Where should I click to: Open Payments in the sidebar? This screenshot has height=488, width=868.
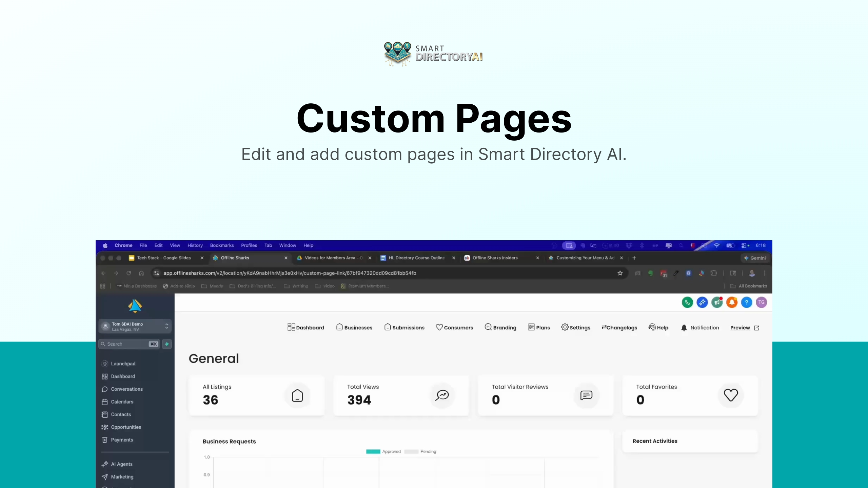[121, 440]
